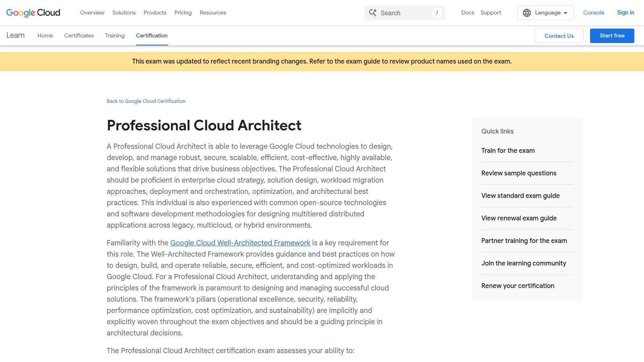Click the search sparkle magnifier icon
This screenshot has width=644, height=362.
pyautogui.click(x=373, y=13)
